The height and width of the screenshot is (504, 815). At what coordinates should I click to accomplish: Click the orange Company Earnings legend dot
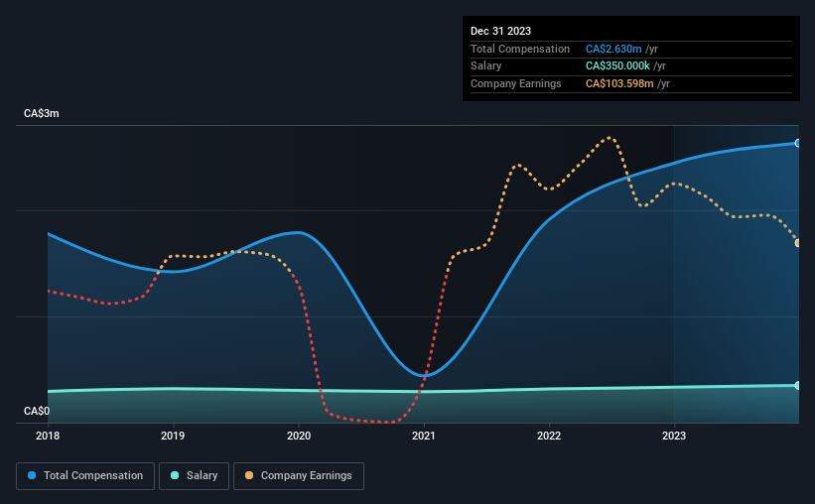(x=249, y=475)
